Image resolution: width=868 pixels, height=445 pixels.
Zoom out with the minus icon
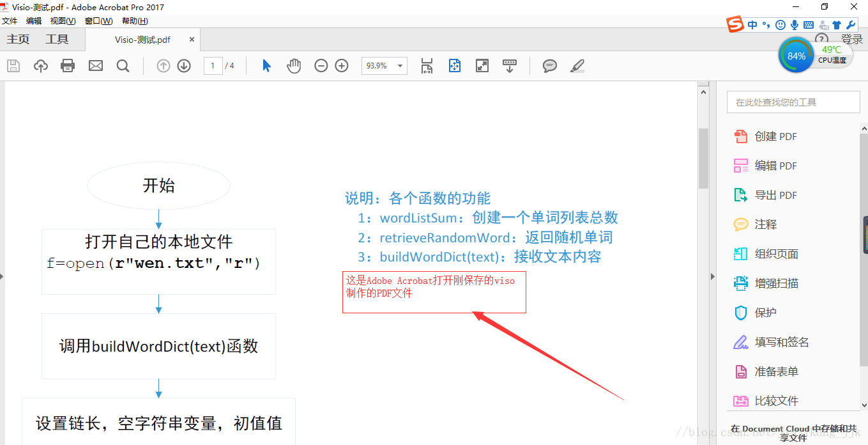point(321,66)
